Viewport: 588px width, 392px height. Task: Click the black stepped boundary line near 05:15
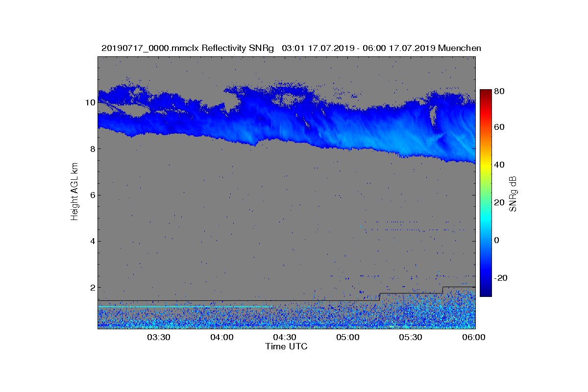point(380,297)
